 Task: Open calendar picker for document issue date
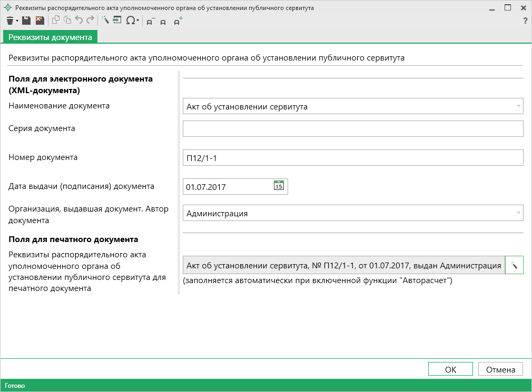click(279, 186)
